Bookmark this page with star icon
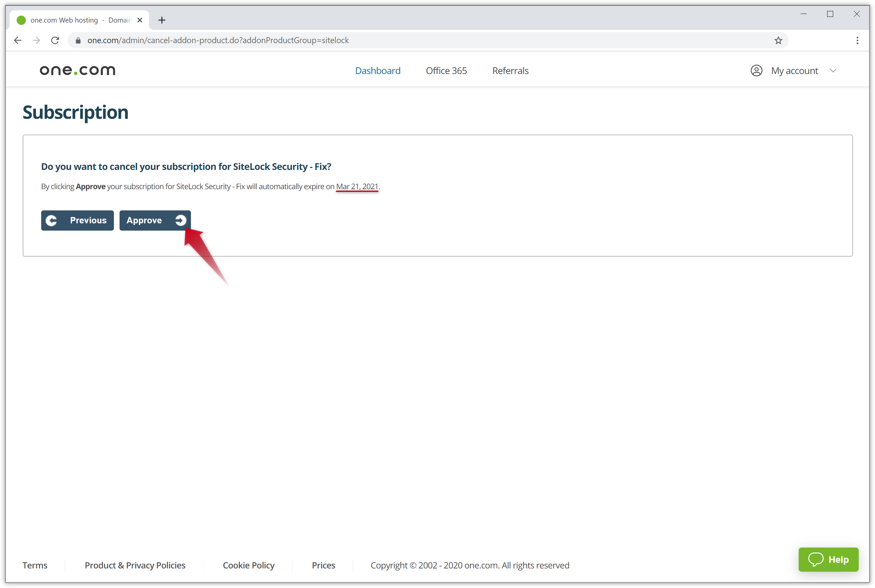The image size is (875, 588). pyautogui.click(x=778, y=40)
